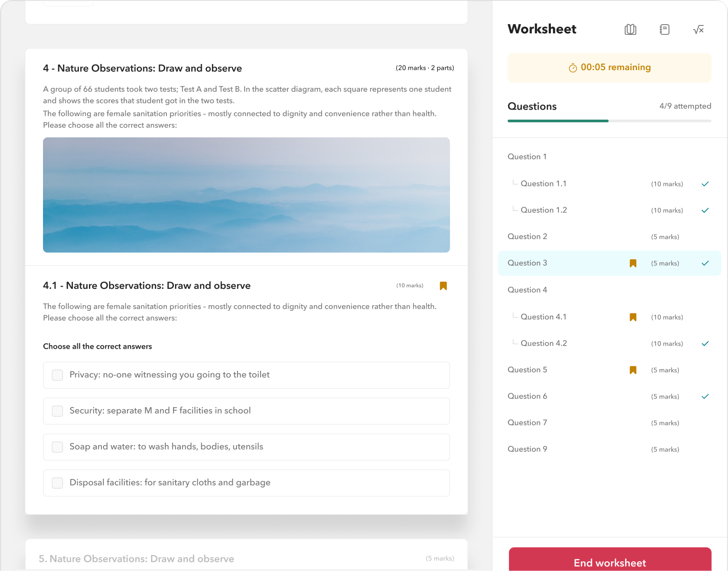Click the End worksheet button
This screenshot has height=571, width=728.
(x=609, y=562)
